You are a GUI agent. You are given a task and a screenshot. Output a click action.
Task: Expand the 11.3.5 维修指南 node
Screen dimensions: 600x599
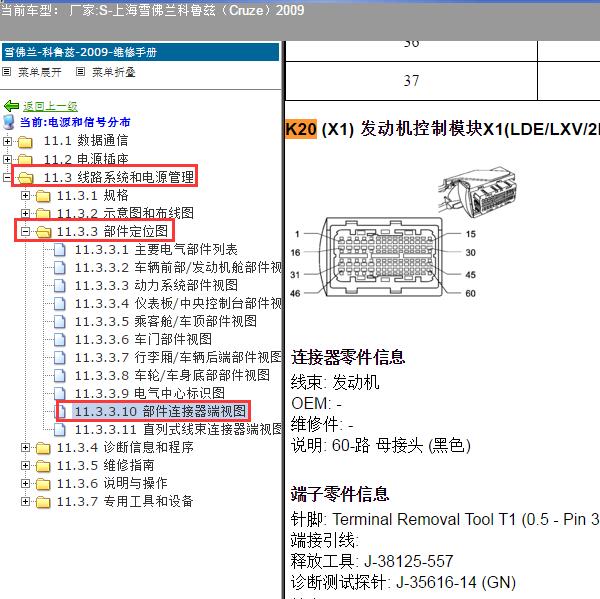tap(25, 465)
